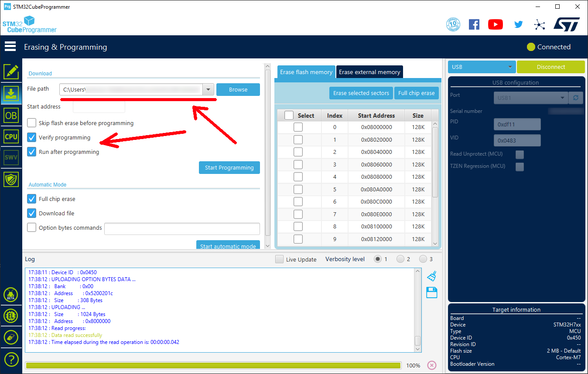Open the help question mark icon
The image size is (588, 374).
click(11, 360)
